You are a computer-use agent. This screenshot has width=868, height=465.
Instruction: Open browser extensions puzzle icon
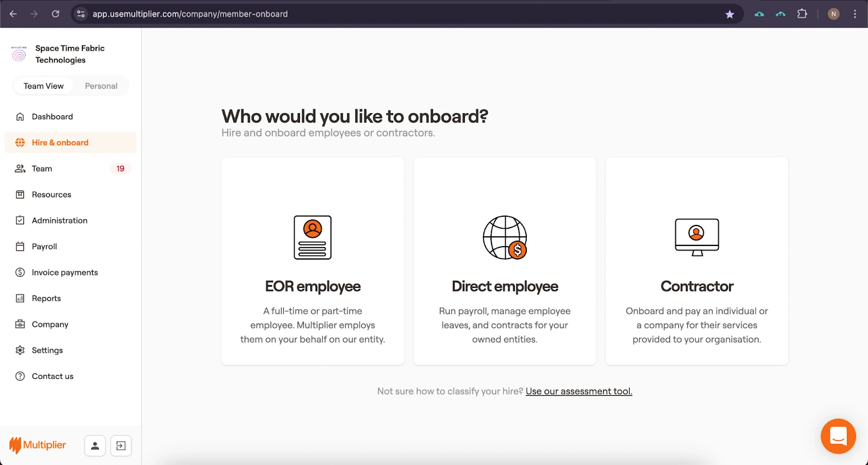pyautogui.click(x=802, y=14)
